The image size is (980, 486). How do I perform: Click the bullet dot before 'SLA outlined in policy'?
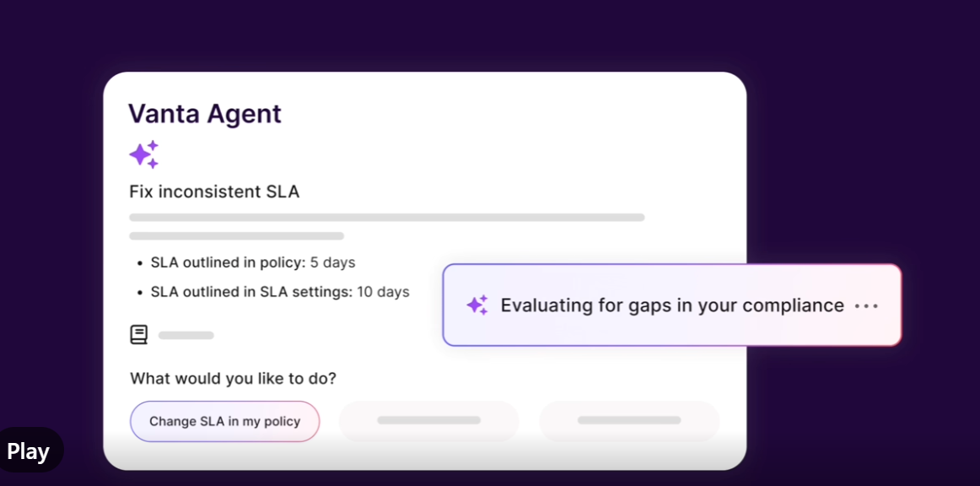click(x=139, y=263)
